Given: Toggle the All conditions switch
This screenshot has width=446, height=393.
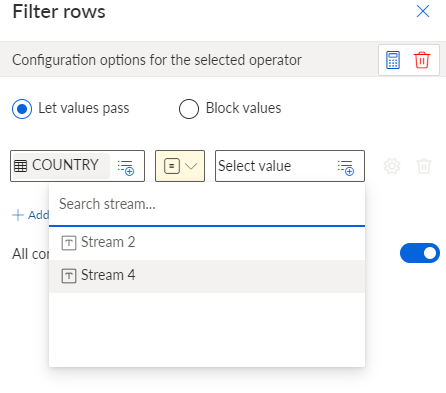Looking at the screenshot, I should [x=420, y=253].
